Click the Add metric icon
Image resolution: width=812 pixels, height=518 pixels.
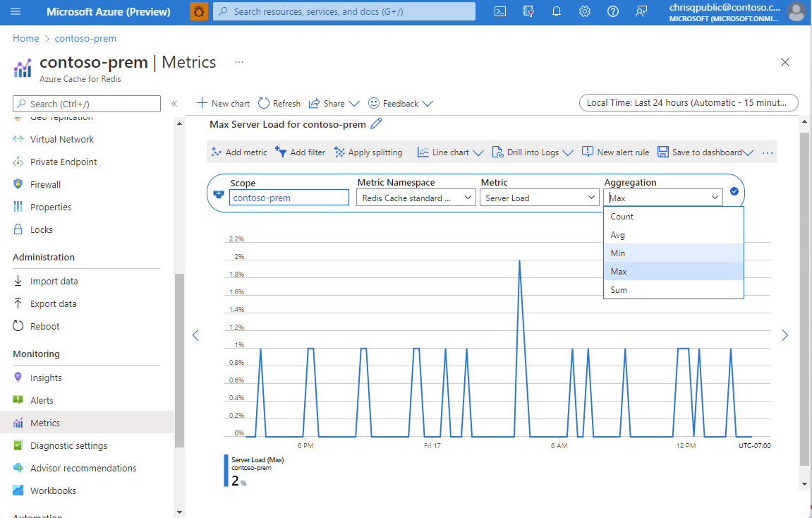pos(217,152)
